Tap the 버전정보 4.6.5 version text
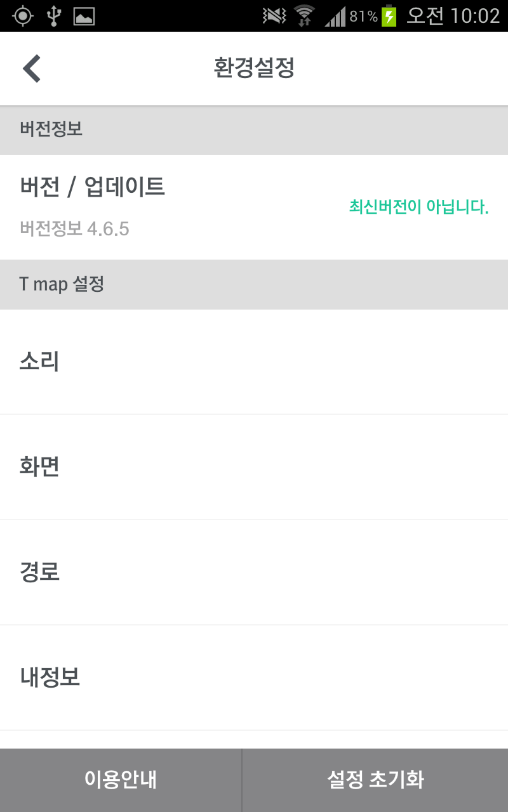The image size is (508, 812). (x=75, y=228)
